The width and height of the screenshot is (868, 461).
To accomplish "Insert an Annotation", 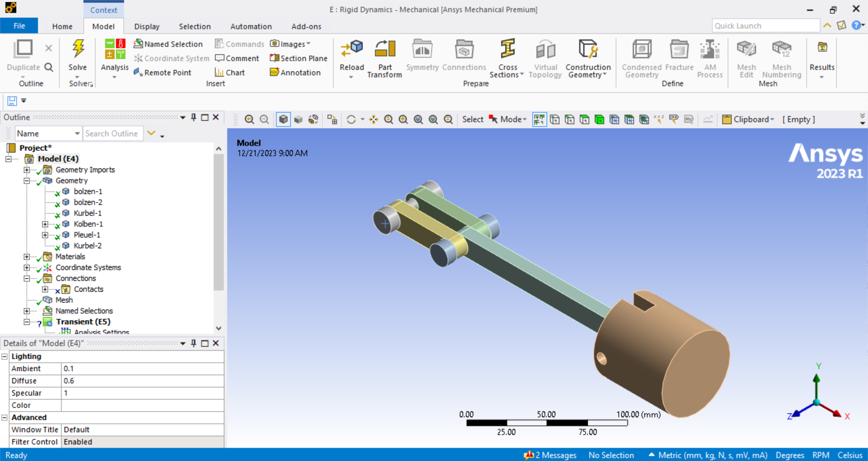I will [295, 72].
